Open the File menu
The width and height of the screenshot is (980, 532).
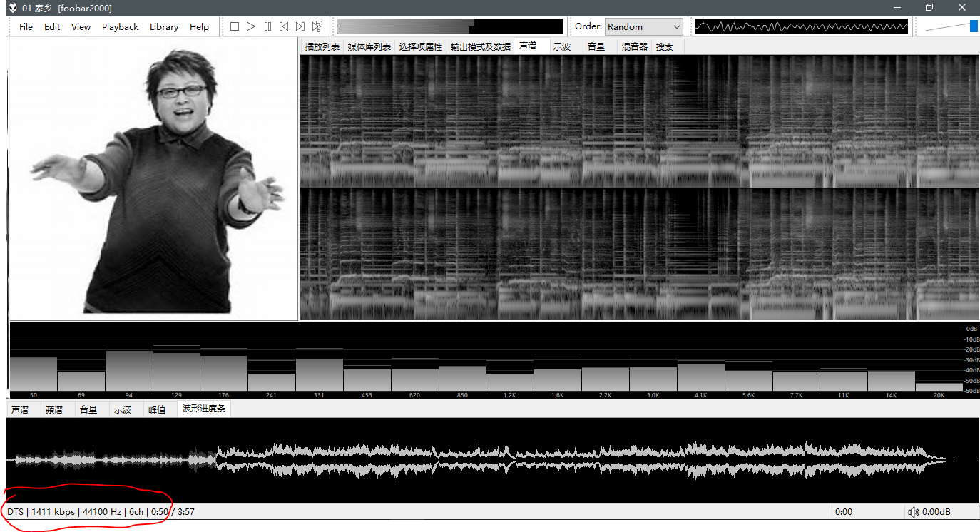coord(26,26)
